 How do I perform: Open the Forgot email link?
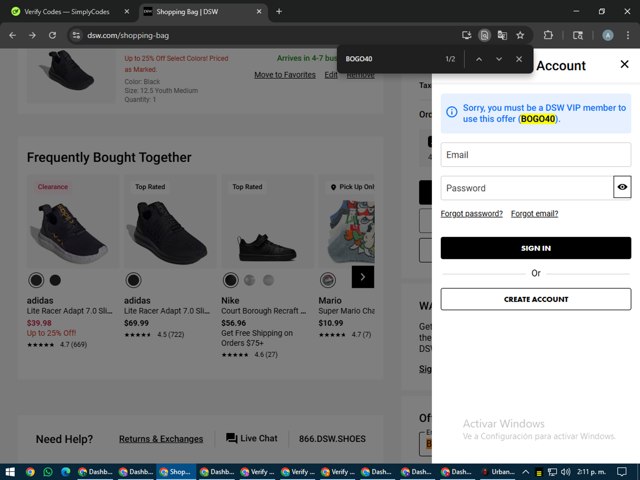(534, 213)
